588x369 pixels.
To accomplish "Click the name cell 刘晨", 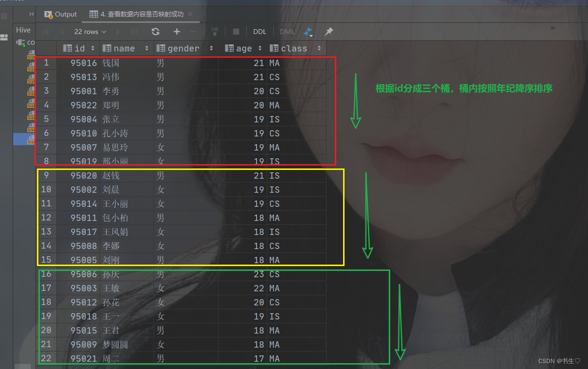I will point(127,189).
